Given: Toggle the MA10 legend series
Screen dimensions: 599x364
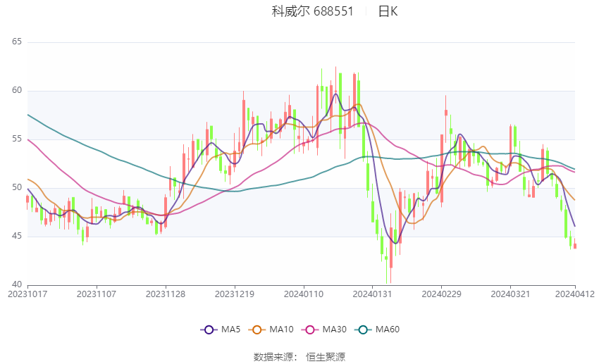Looking at the screenshot, I should click(271, 330).
